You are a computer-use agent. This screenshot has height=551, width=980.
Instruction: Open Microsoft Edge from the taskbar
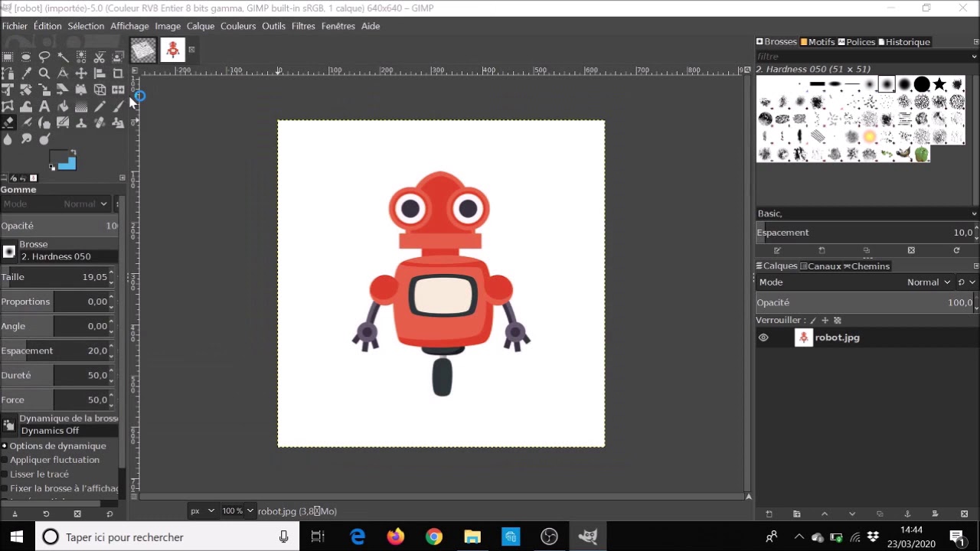click(358, 537)
